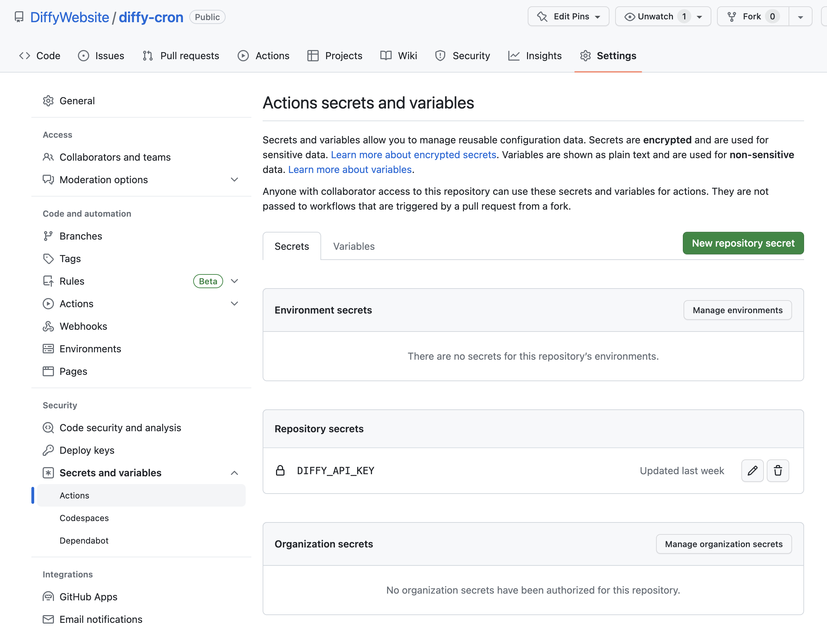Open the Unwatch notifications dropdown arrow
Screen dimensions: 827x644
pos(699,17)
